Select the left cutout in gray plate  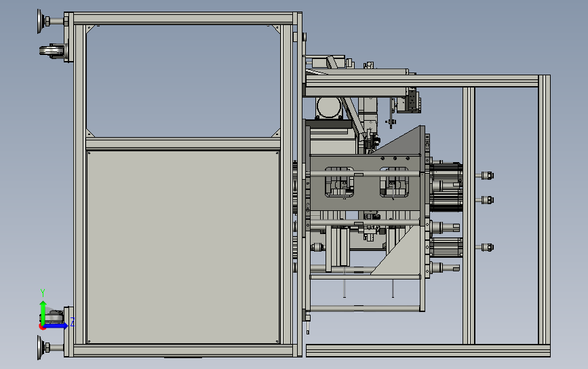pos(339,182)
